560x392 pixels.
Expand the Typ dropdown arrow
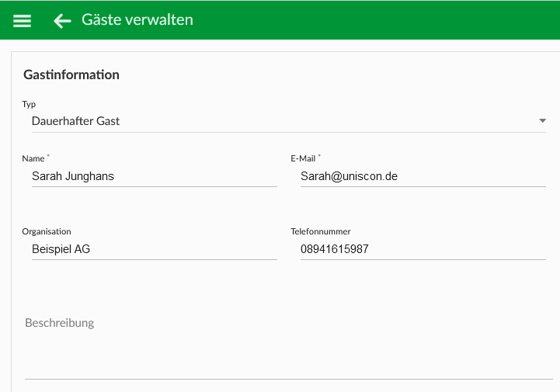[x=542, y=121]
